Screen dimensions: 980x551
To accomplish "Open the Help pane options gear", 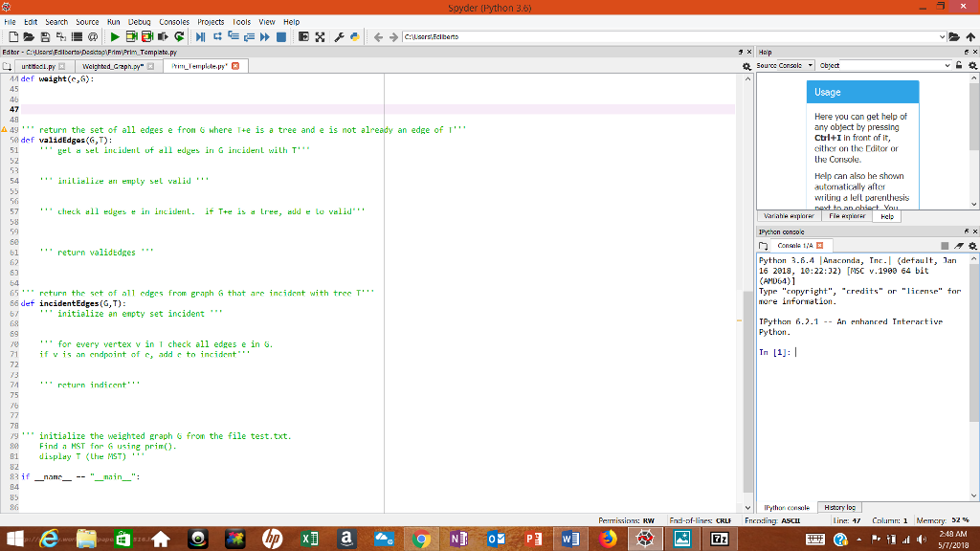I will click(x=973, y=63).
